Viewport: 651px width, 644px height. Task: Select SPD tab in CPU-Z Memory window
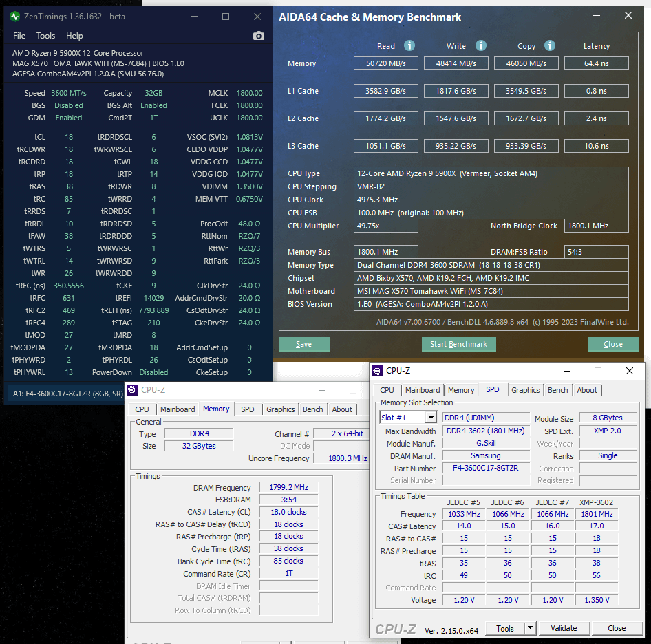click(x=248, y=409)
